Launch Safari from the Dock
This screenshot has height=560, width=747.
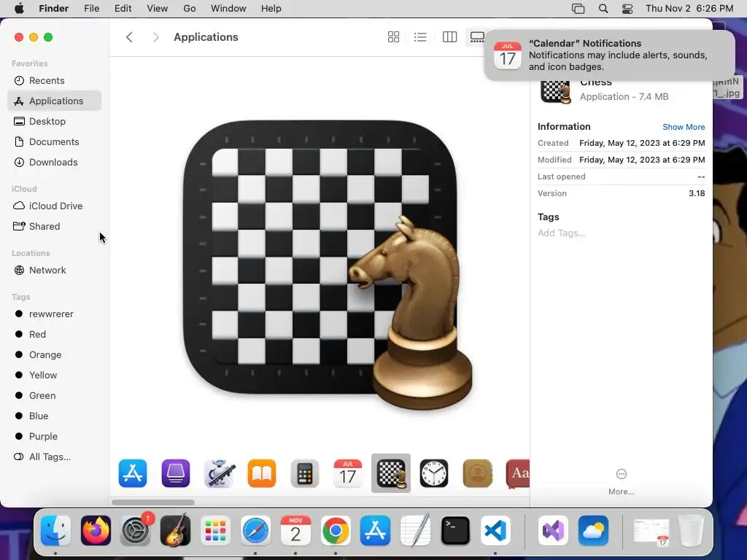coord(255,531)
